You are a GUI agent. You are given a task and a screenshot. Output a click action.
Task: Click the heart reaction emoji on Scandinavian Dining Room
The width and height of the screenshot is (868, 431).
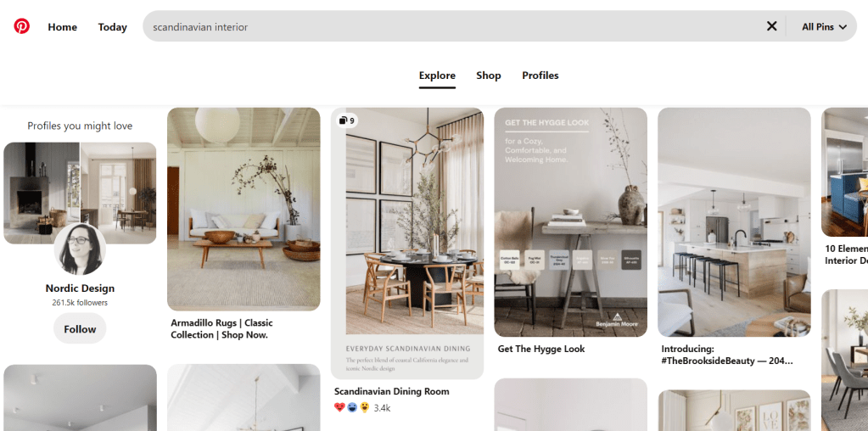pyautogui.click(x=339, y=408)
